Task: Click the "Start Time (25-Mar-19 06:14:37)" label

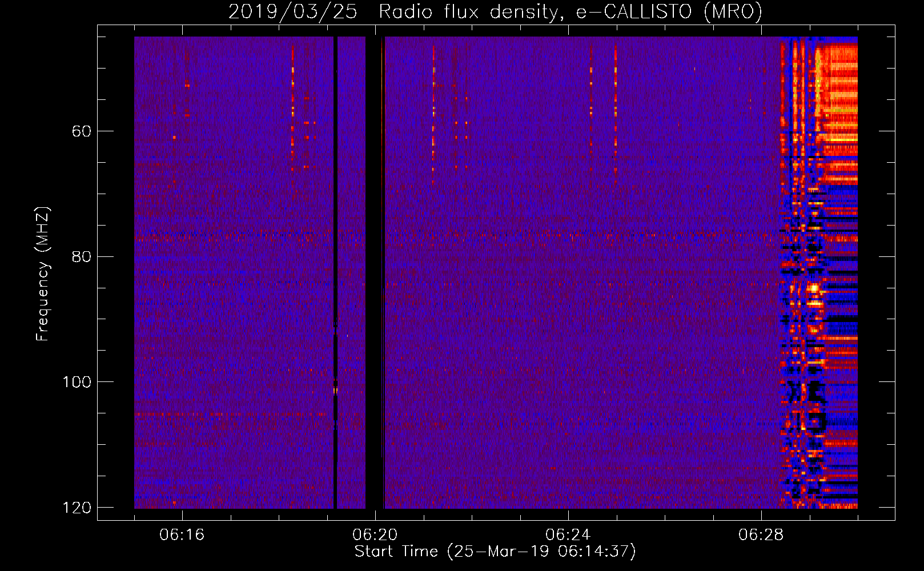Action: [x=495, y=552]
